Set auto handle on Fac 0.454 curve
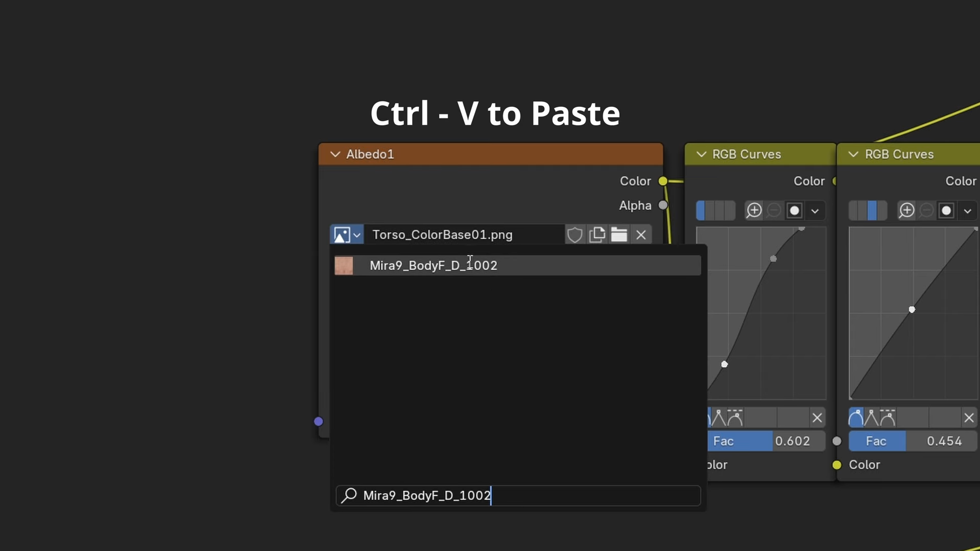This screenshot has height=551, width=980. click(856, 418)
